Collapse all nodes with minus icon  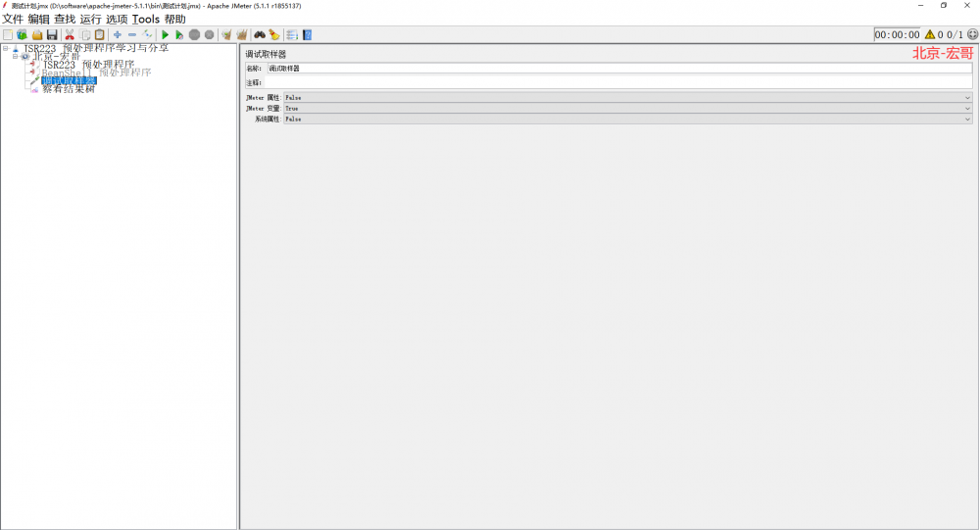[x=132, y=35]
